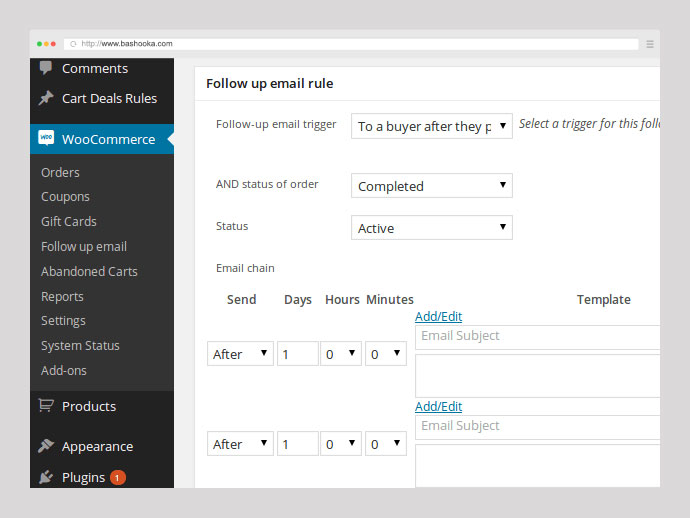Click the Products cart icon
Viewport: 690px width, 518px height.
46,405
